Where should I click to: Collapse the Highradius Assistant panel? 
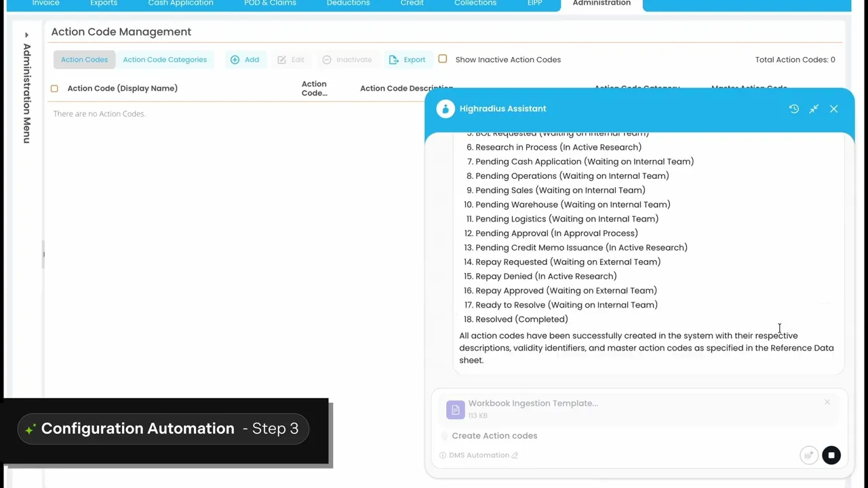pos(814,108)
